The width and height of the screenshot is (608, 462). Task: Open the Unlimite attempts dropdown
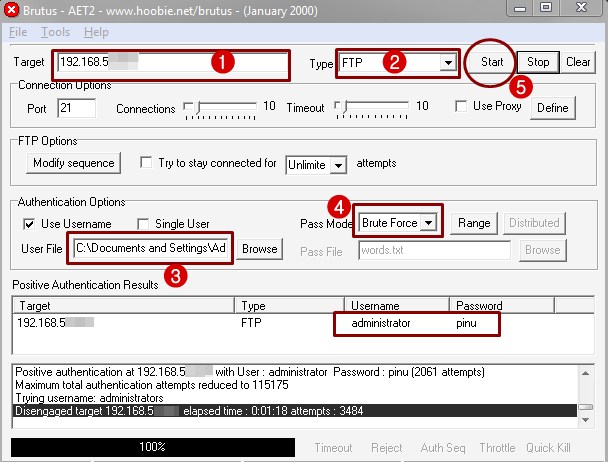pos(338,165)
